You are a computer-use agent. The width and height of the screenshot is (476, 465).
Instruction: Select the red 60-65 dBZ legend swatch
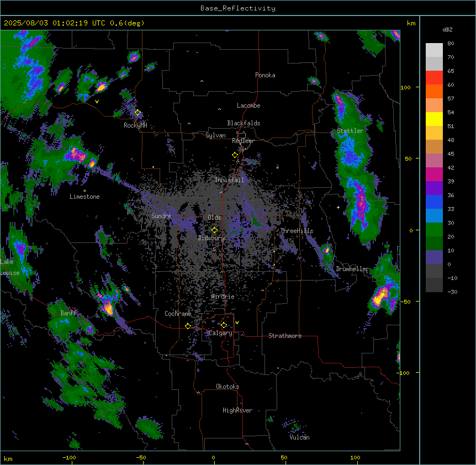pos(434,78)
